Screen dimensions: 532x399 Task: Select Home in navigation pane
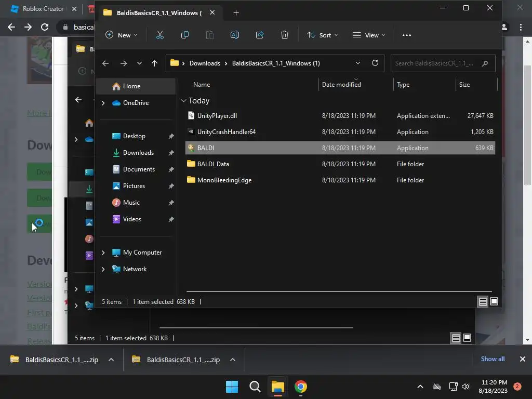point(136,86)
